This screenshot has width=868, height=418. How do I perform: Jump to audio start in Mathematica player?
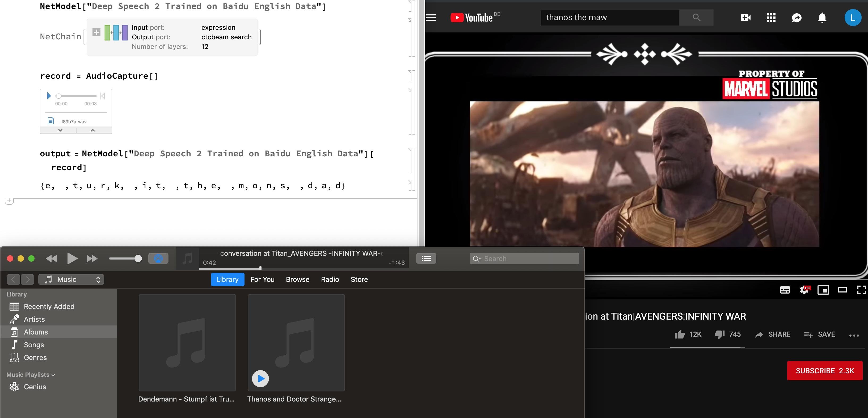point(103,96)
